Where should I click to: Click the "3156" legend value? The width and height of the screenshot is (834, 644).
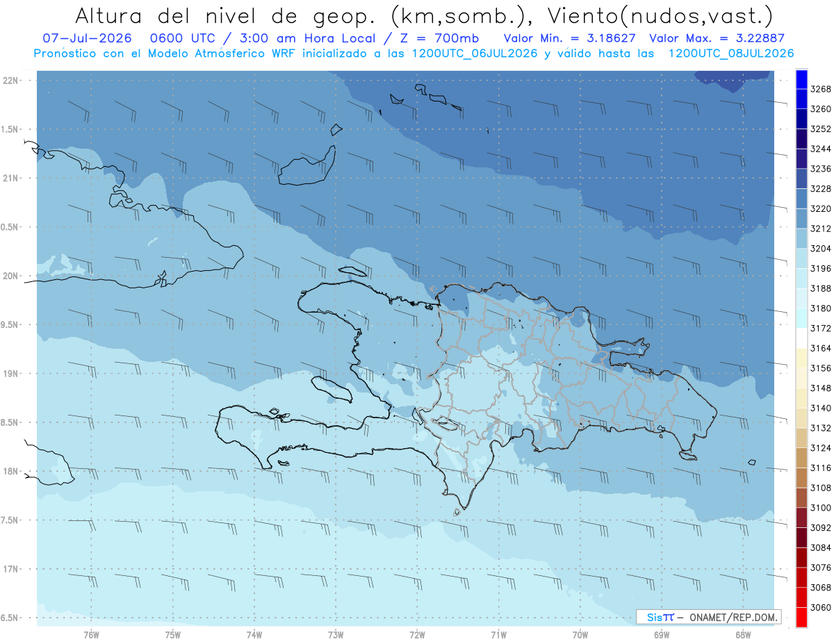[x=821, y=368]
